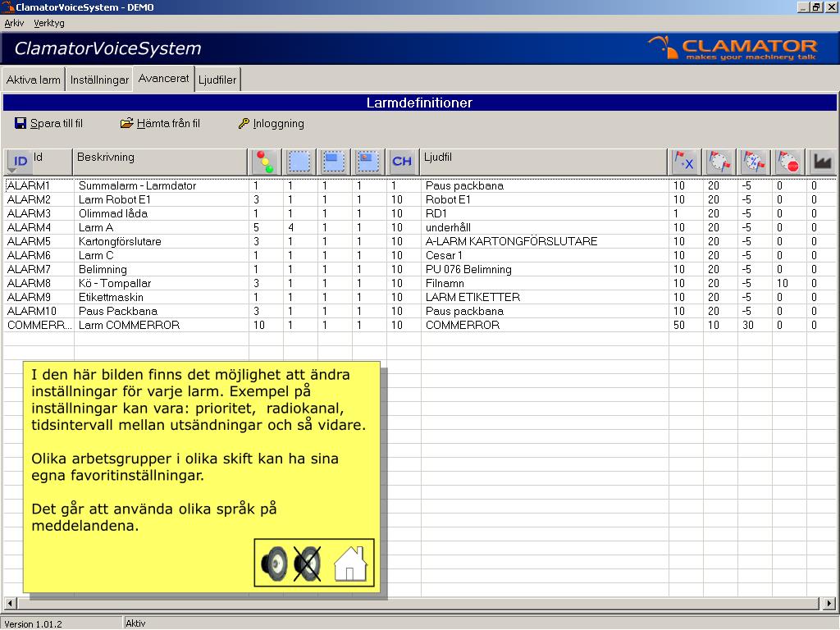
Task: Click the Belimning description cell
Action: tap(162, 269)
